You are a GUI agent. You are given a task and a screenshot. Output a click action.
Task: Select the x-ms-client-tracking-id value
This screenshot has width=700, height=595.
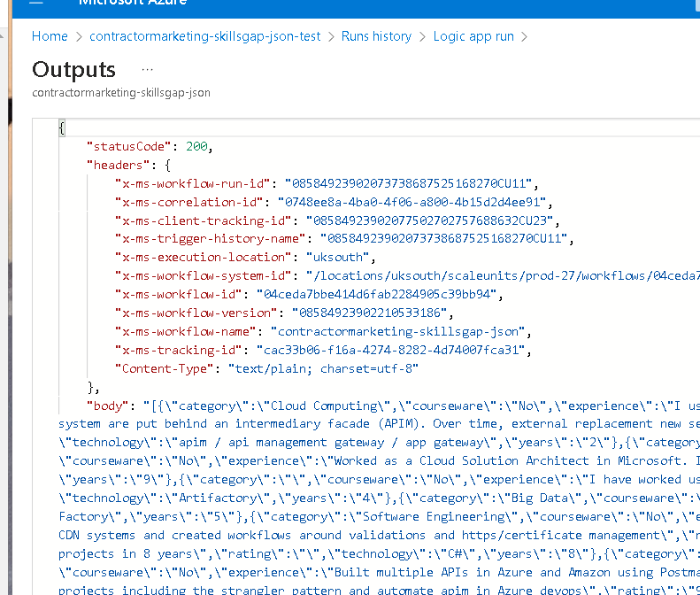tap(430, 220)
